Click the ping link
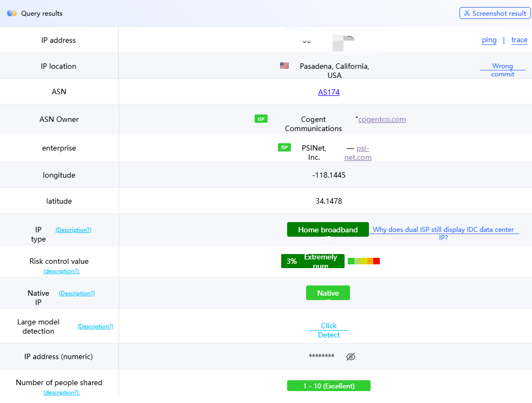Screen dimensions: 532x403 click(489, 40)
